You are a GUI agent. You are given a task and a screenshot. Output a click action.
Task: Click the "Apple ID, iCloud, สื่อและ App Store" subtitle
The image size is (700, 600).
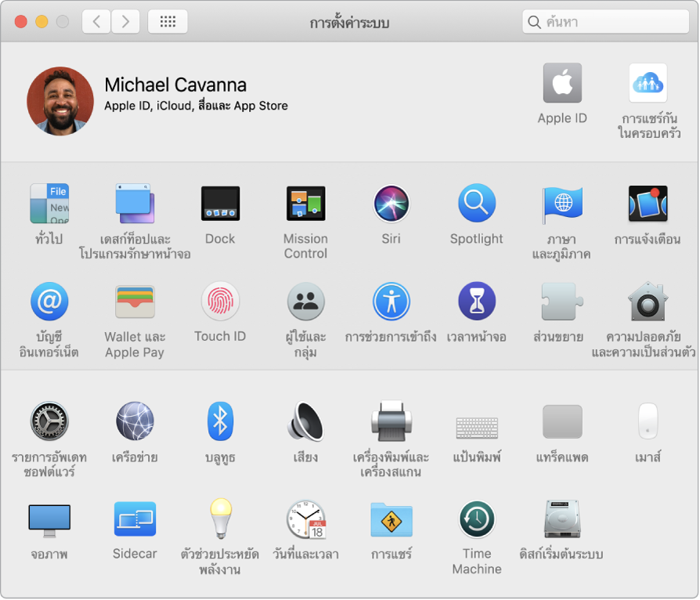click(x=196, y=106)
